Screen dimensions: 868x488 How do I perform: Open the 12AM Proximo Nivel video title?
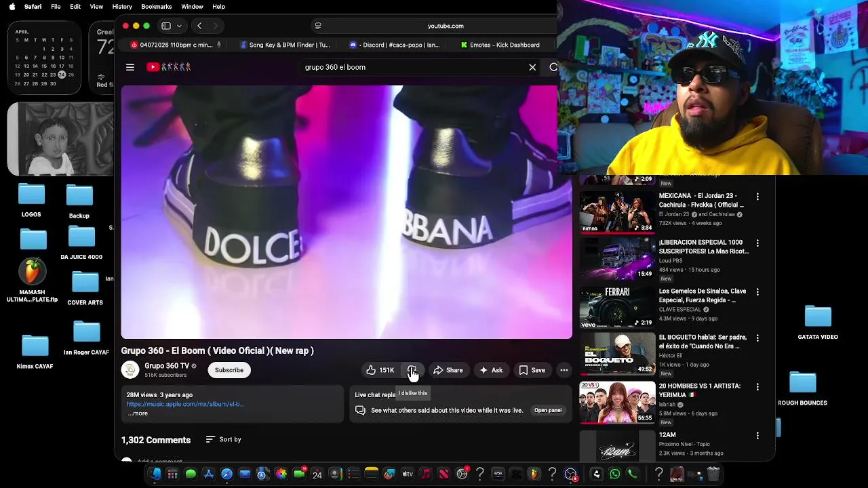[667, 435]
